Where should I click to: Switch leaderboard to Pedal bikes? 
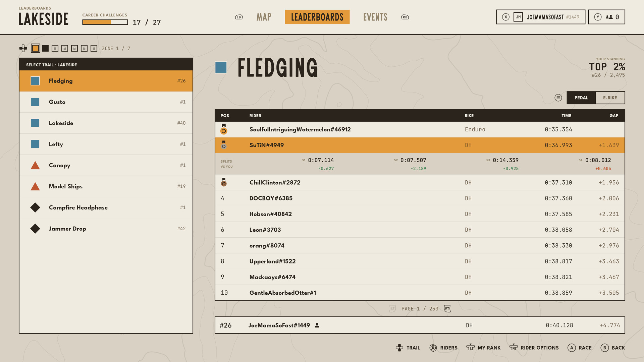(x=581, y=98)
